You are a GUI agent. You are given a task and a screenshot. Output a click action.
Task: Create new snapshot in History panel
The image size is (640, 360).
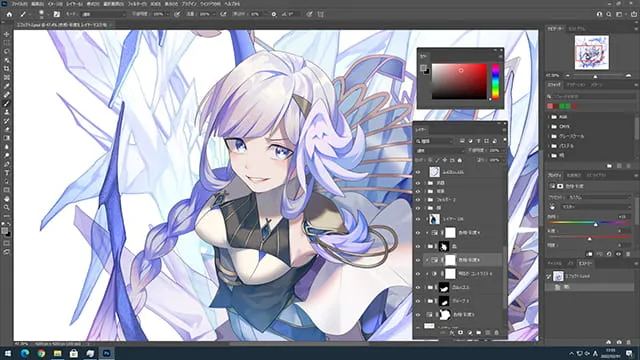[x=619, y=342]
